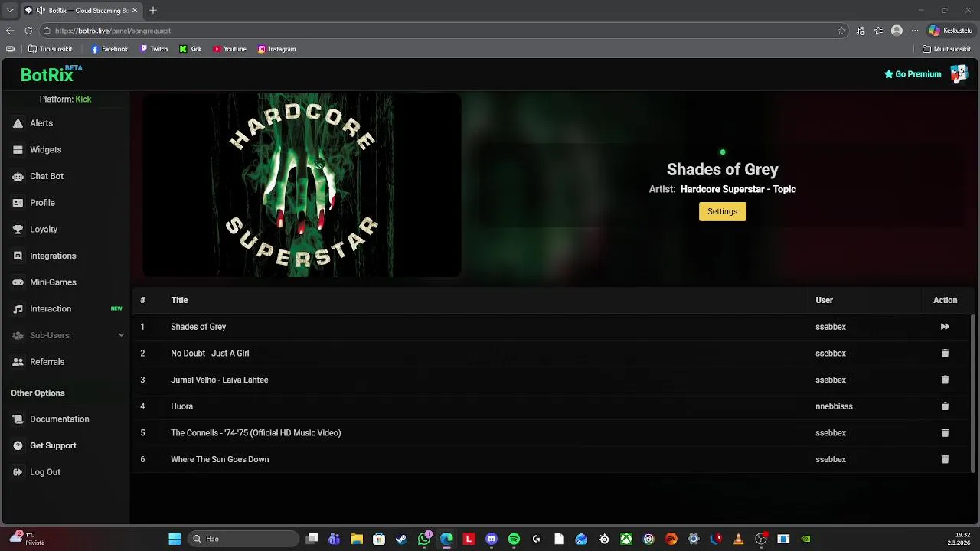Close the BotRix browser tab
The height and width of the screenshot is (551, 980).
pos(136,11)
